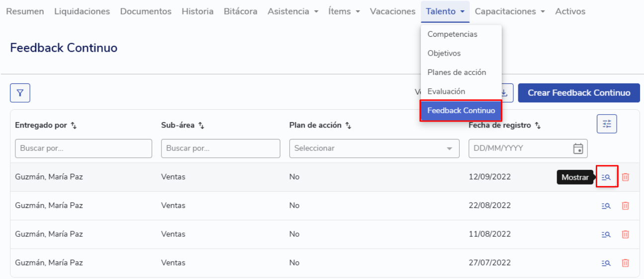Click Crear Feedback Continuo button
Screen dimensions: 644x279
coord(578,93)
